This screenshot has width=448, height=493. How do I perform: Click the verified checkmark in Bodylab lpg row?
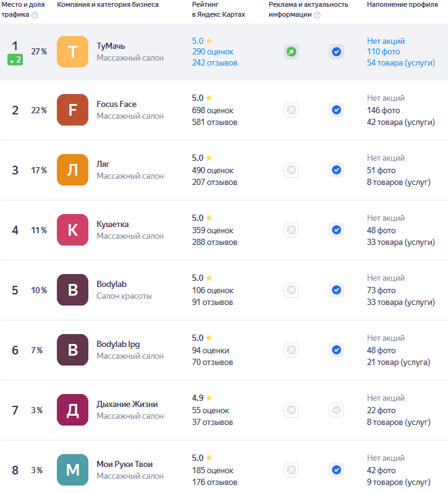(x=337, y=350)
